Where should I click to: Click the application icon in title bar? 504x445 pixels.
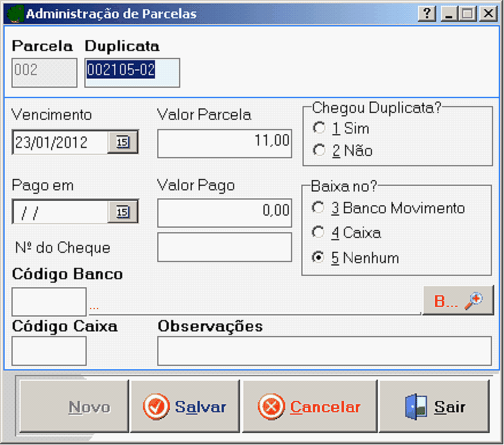click(17, 13)
